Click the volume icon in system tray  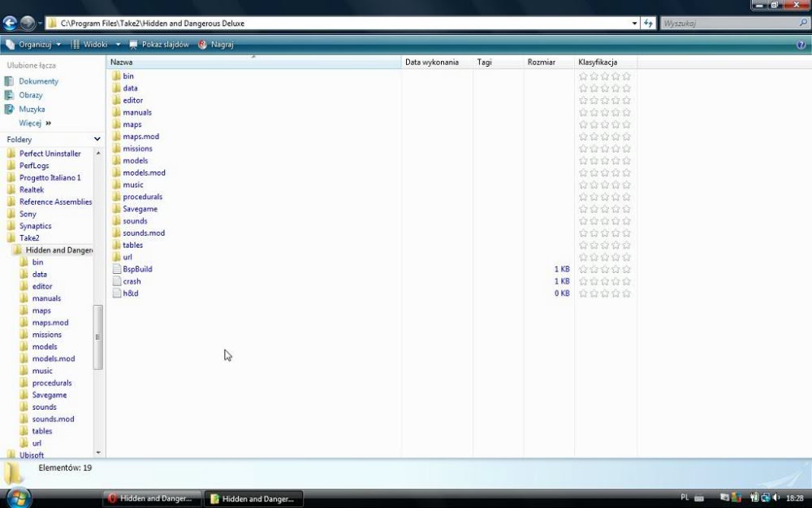click(x=776, y=497)
